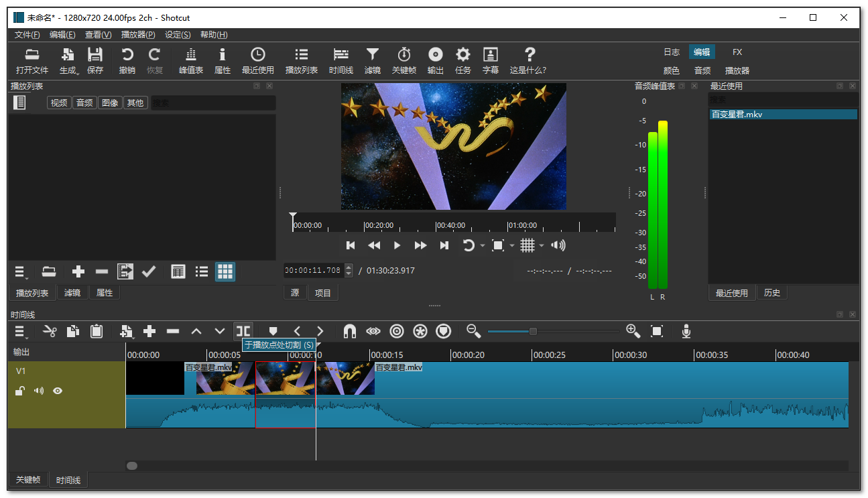868x498 pixels.
Task: Mute the V1 track speaker icon
Action: 39,391
